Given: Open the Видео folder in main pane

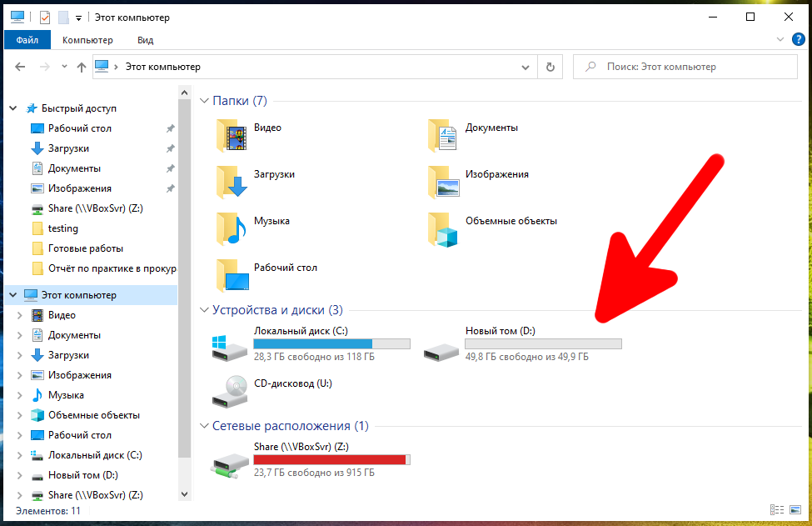Looking at the screenshot, I should [x=232, y=135].
